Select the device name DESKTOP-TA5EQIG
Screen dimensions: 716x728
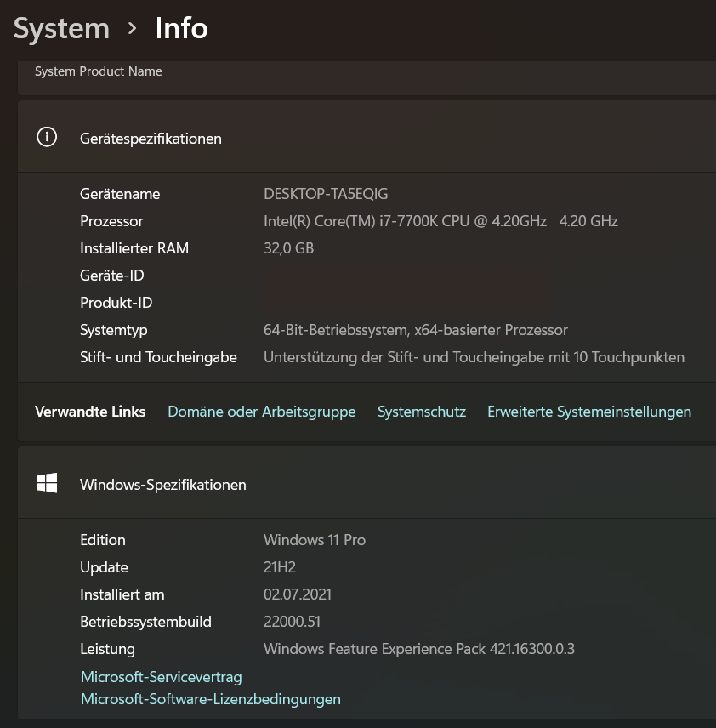coord(326,194)
